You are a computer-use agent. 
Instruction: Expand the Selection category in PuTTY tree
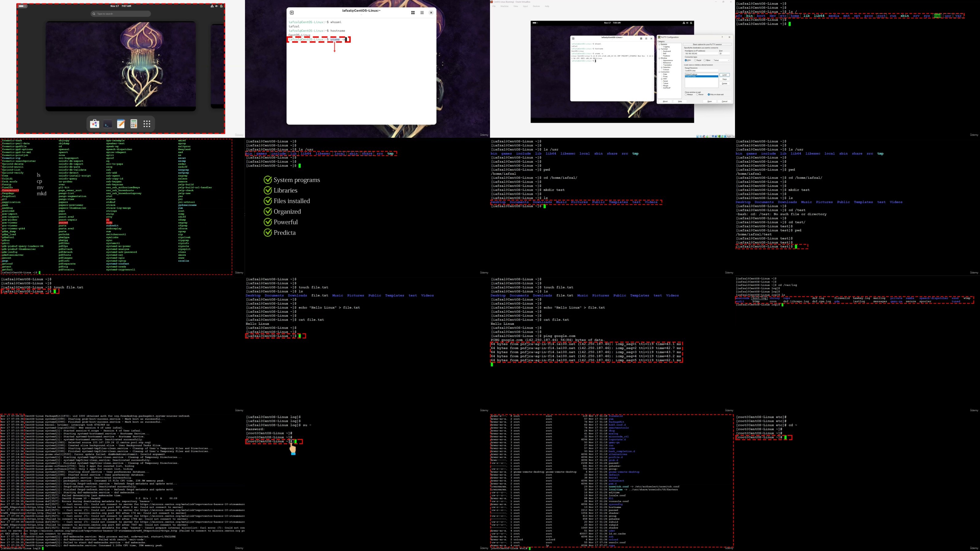pos(661,68)
